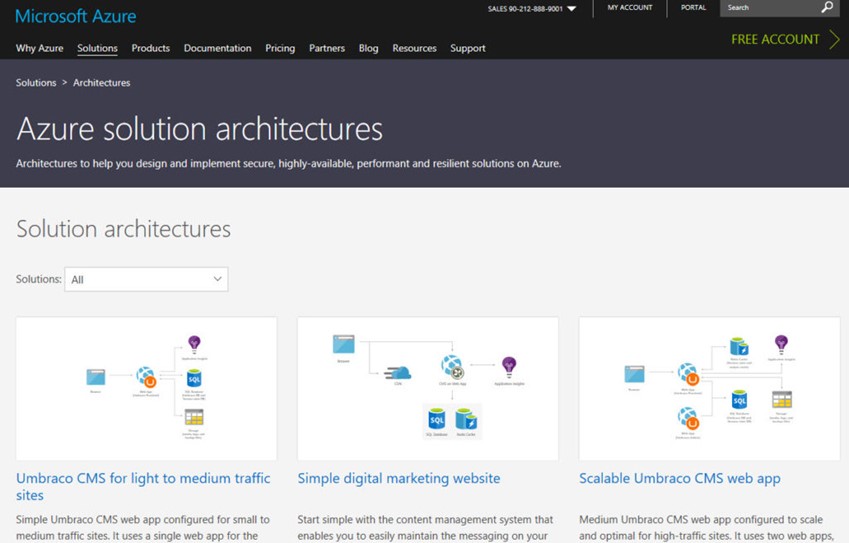
Task: Open the Solutions menu item
Action: pyautogui.click(x=97, y=48)
